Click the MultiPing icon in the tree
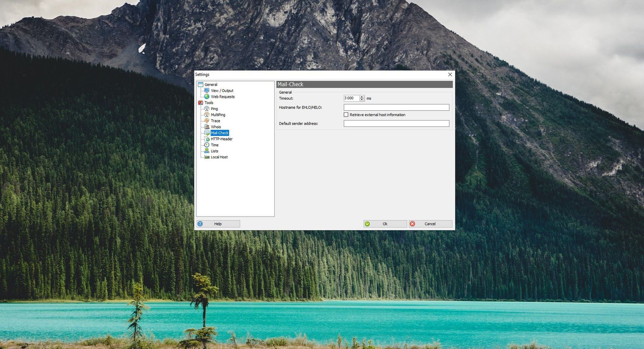644x349 pixels. [x=207, y=115]
